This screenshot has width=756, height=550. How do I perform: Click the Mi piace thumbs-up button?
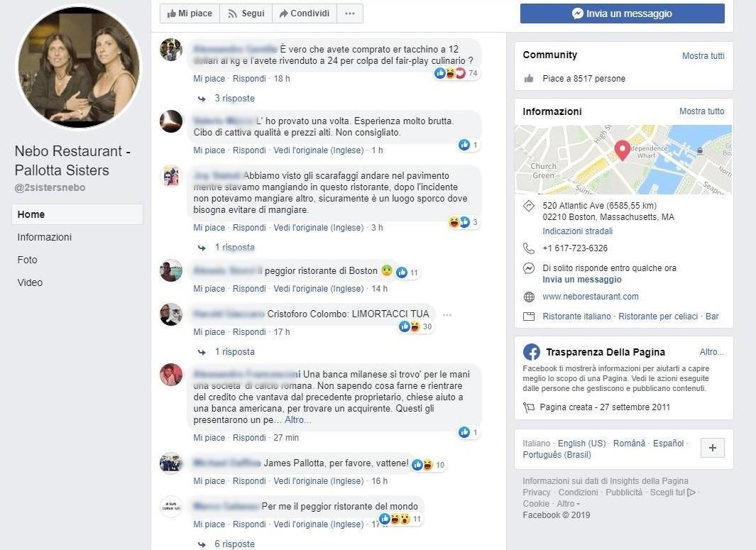189,13
